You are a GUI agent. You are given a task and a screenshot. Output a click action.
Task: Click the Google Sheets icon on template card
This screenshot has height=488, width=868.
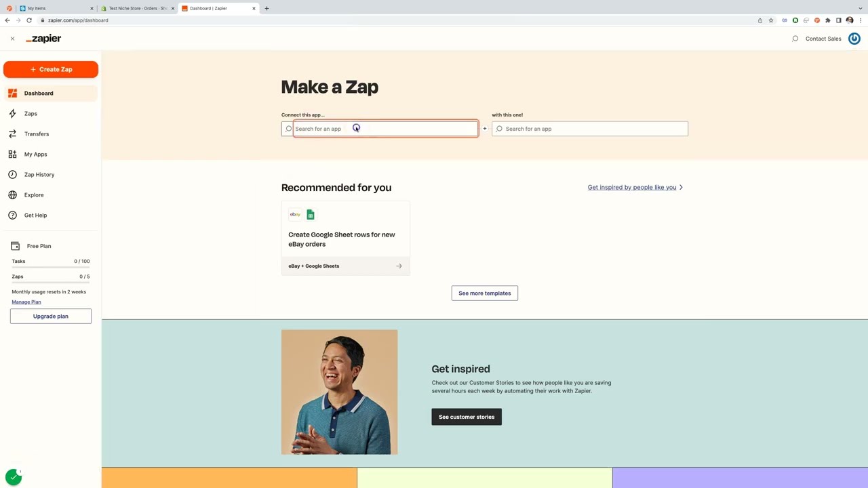tap(311, 215)
